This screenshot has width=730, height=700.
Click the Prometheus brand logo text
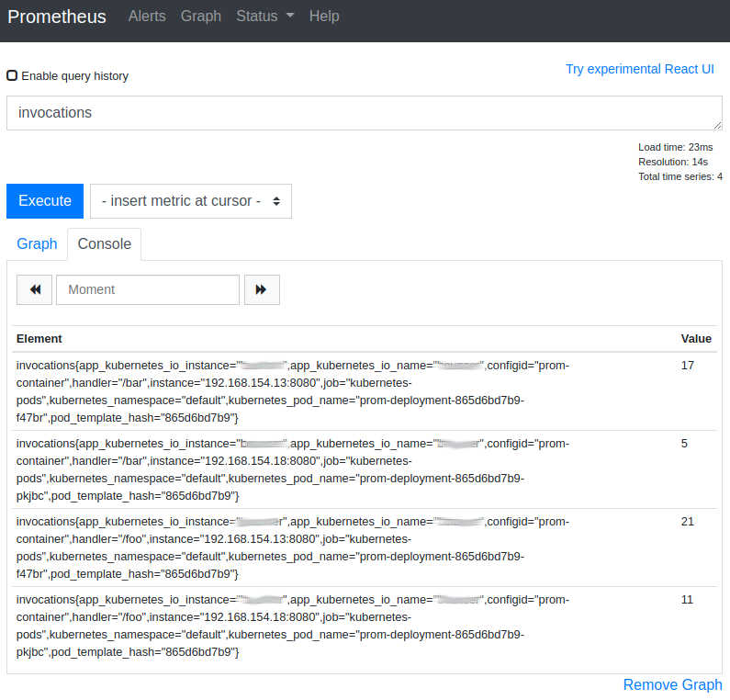pos(57,17)
